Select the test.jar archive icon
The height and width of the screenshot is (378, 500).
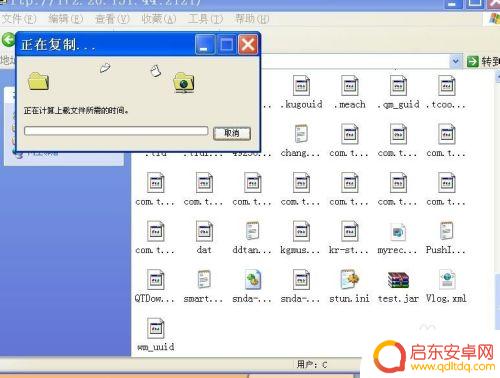coord(398,280)
